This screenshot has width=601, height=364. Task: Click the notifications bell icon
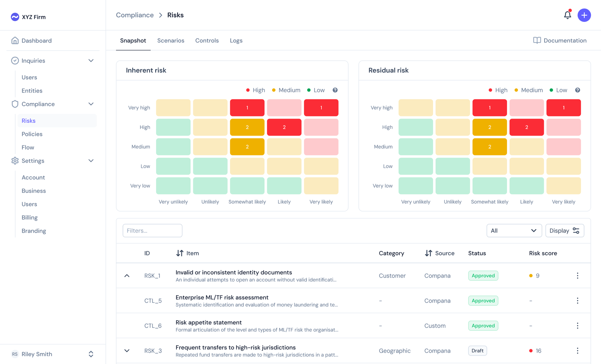coord(567,15)
